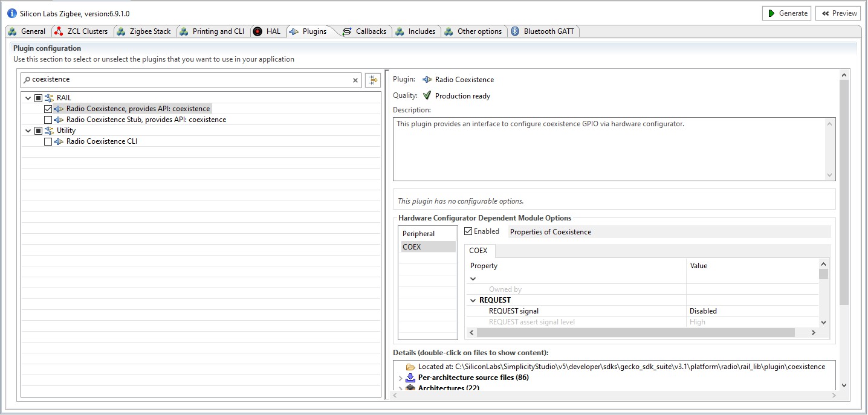Click the Per-architecture source files download icon
868x415 pixels.
pos(410,378)
